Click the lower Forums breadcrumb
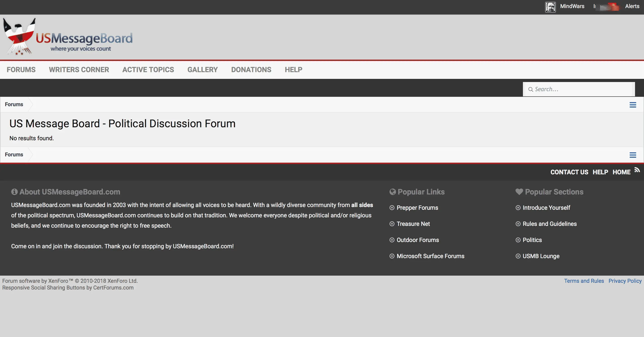The width and height of the screenshot is (644, 337). [14, 155]
